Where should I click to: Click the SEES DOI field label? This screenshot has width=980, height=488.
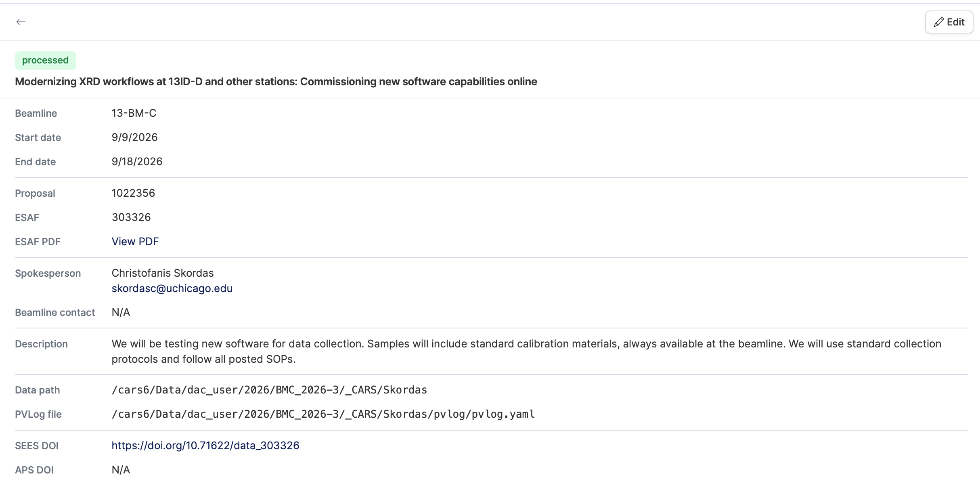pos(37,446)
